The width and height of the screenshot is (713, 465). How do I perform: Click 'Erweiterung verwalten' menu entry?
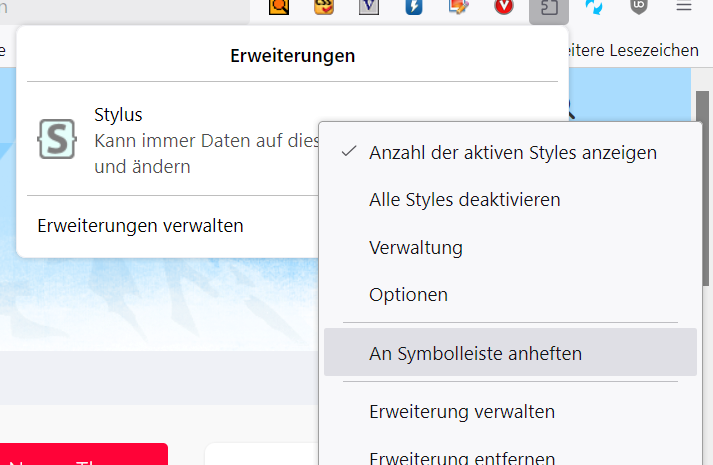click(461, 411)
